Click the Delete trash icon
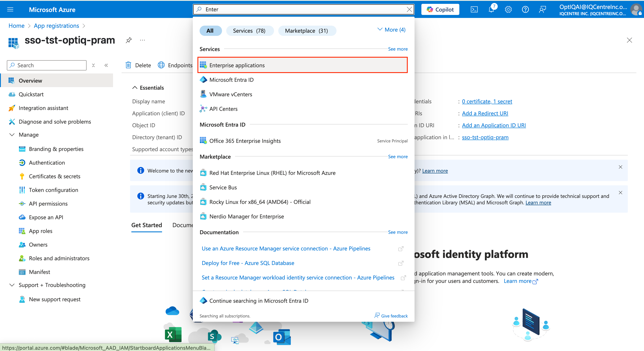The height and width of the screenshot is (351, 644). pos(128,65)
